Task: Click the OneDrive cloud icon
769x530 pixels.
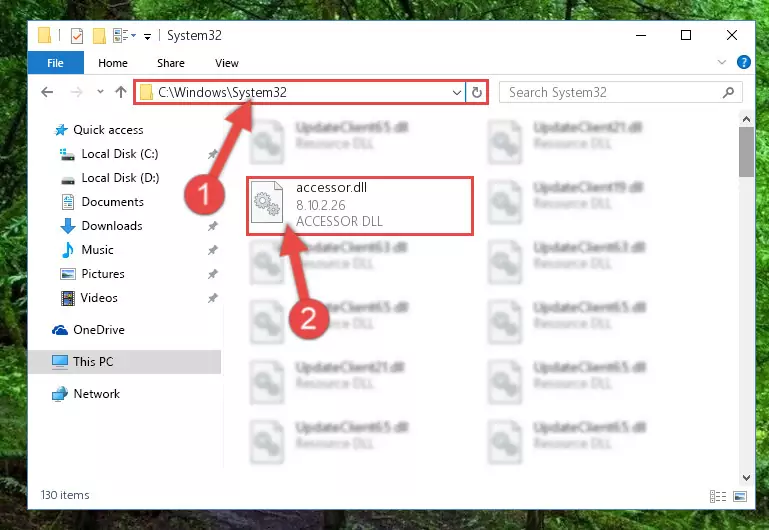Action: tap(60, 330)
